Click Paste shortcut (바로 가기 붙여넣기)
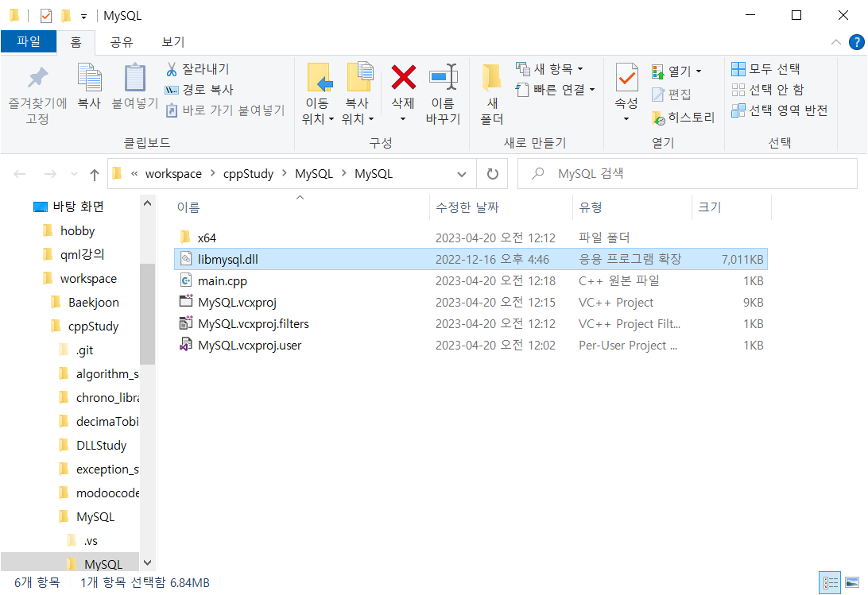 click(225, 110)
